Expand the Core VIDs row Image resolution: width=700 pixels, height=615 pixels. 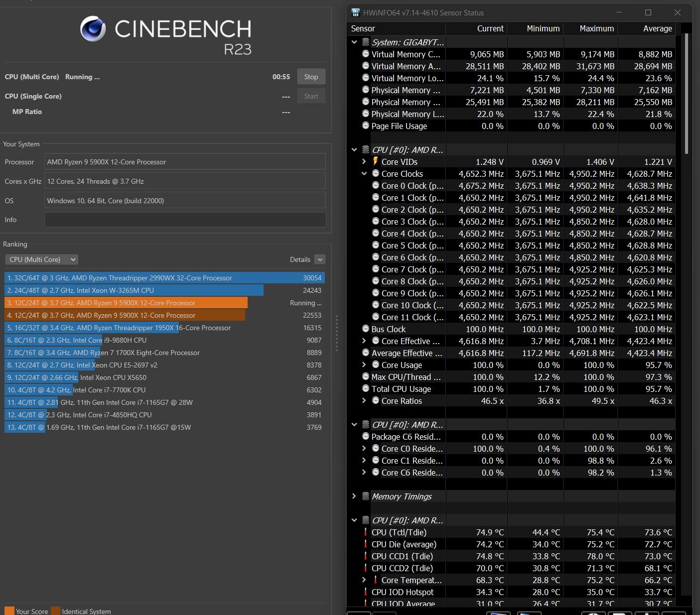coord(364,161)
